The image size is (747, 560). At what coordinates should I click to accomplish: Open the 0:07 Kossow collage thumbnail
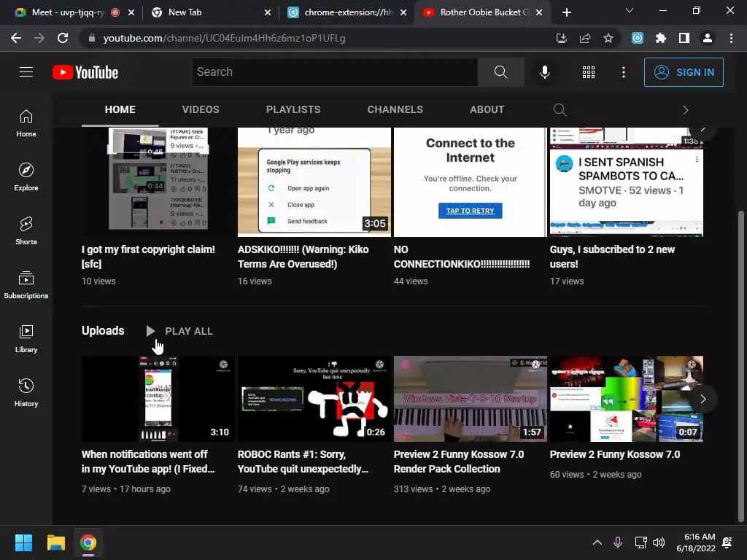click(x=627, y=399)
